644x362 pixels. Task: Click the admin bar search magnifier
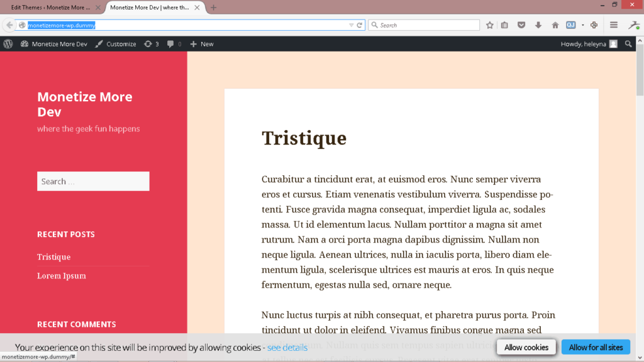tap(628, 44)
